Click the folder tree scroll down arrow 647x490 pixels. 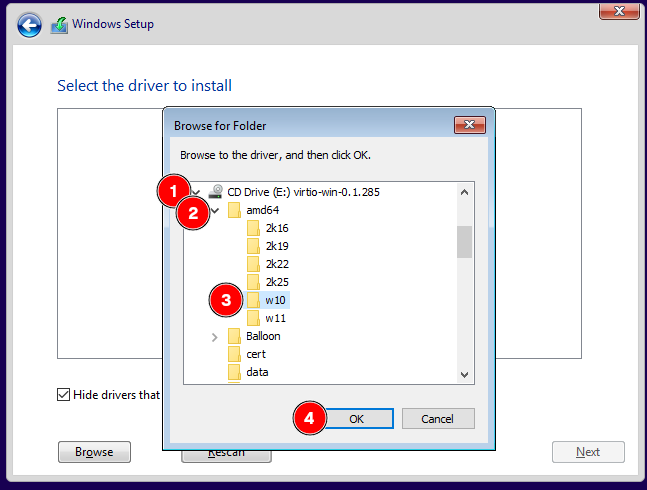click(464, 375)
